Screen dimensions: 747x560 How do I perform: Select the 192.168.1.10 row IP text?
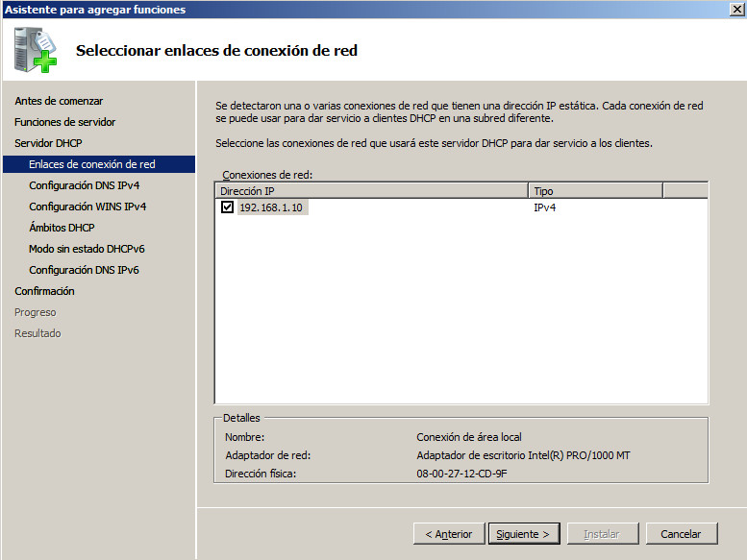(x=272, y=207)
